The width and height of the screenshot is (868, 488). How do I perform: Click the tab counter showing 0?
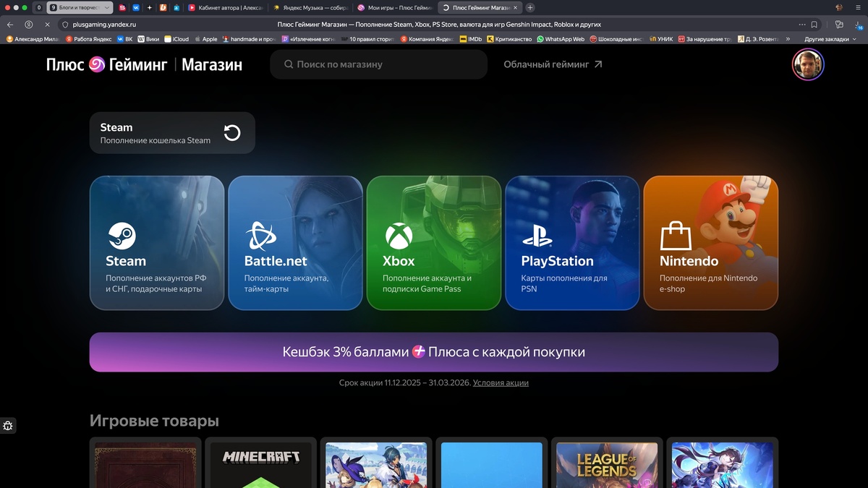tap(39, 7)
